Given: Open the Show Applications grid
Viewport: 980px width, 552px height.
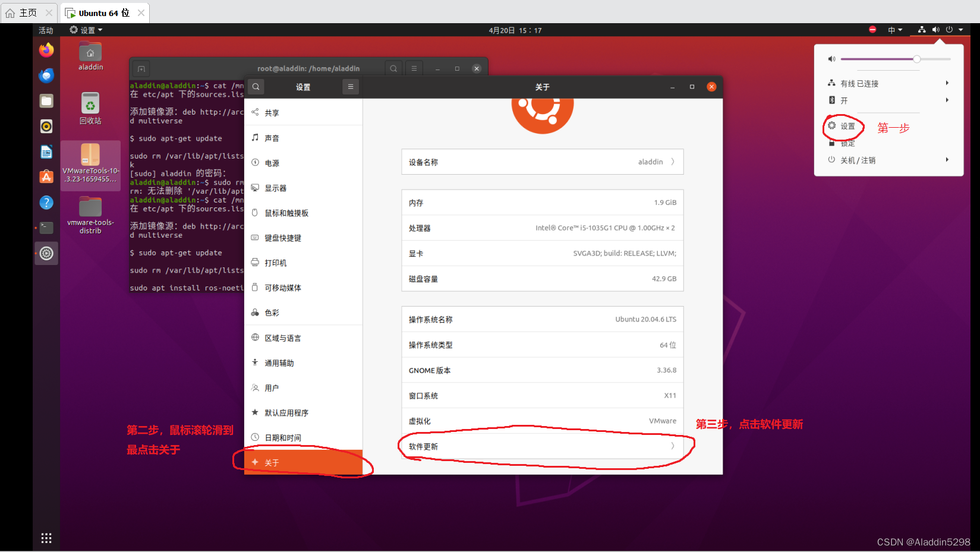Looking at the screenshot, I should coord(46,538).
